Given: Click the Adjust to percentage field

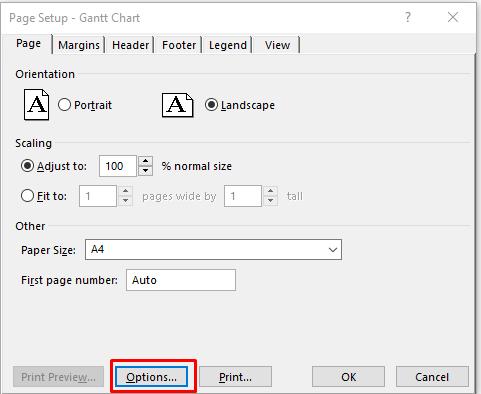Looking at the screenshot, I should [118, 166].
